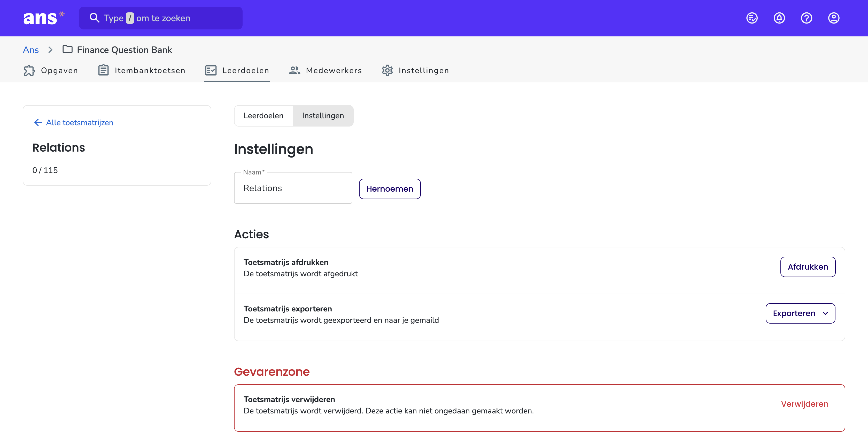The height and width of the screenshot is (439, 868).
Task: Expand the Exporteren chevron arrow
Action: (825, 313)
